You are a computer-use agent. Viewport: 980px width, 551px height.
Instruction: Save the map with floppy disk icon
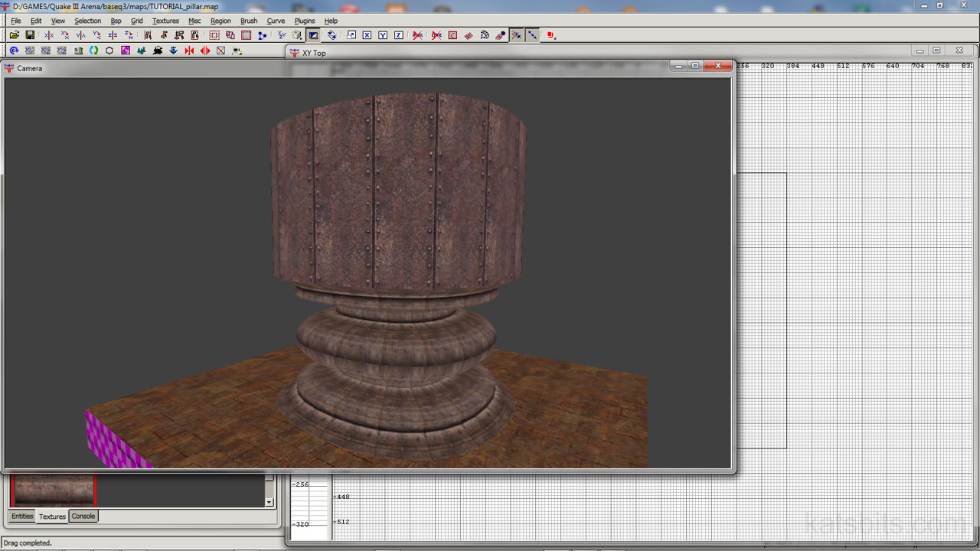30,35
